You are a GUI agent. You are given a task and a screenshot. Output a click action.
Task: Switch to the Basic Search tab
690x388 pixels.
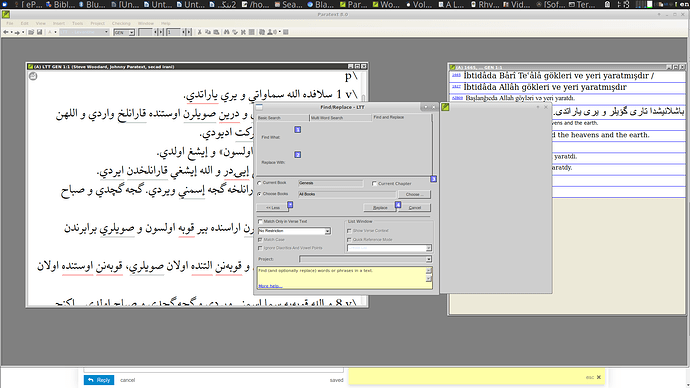point(282,118)
